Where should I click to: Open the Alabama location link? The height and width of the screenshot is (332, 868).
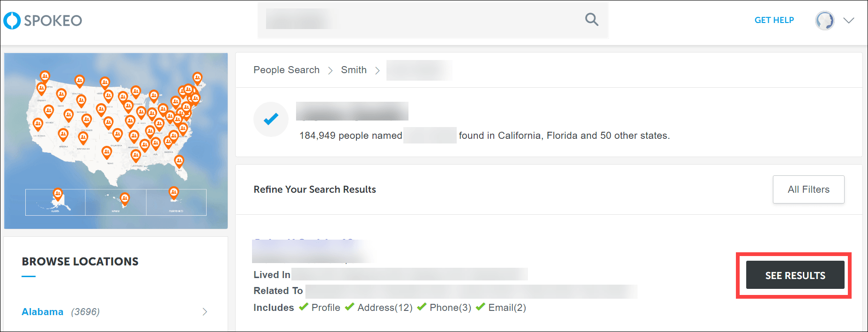pos(43,312)
